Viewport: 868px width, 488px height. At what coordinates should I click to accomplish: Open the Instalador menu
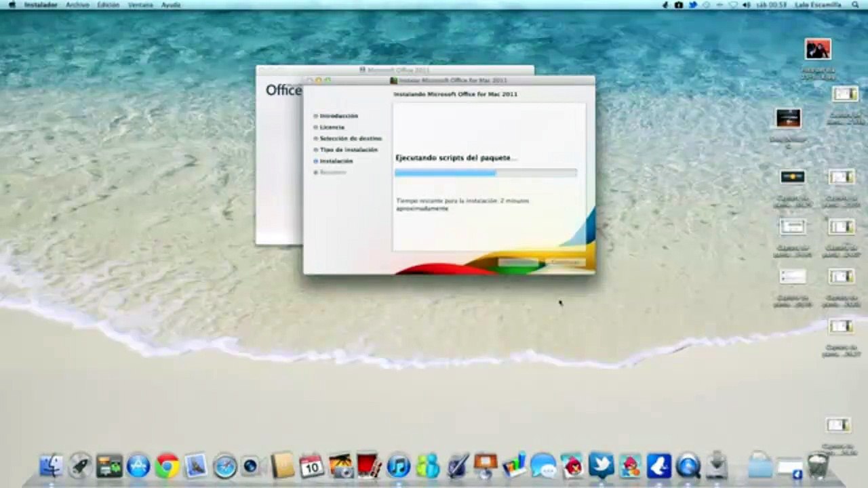tap(41, 5)
